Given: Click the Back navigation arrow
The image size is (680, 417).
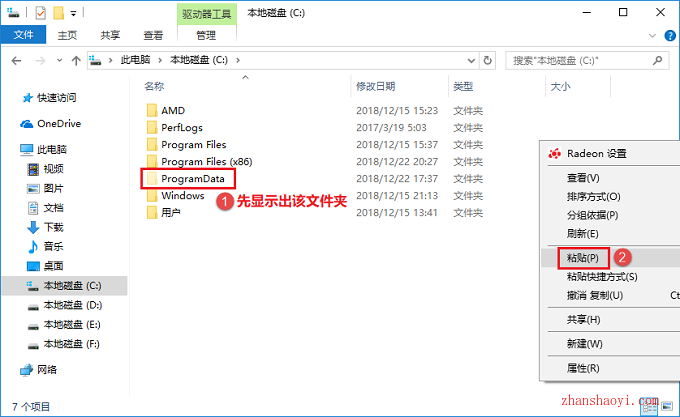Looking at the screenshot, I should 16,61.
